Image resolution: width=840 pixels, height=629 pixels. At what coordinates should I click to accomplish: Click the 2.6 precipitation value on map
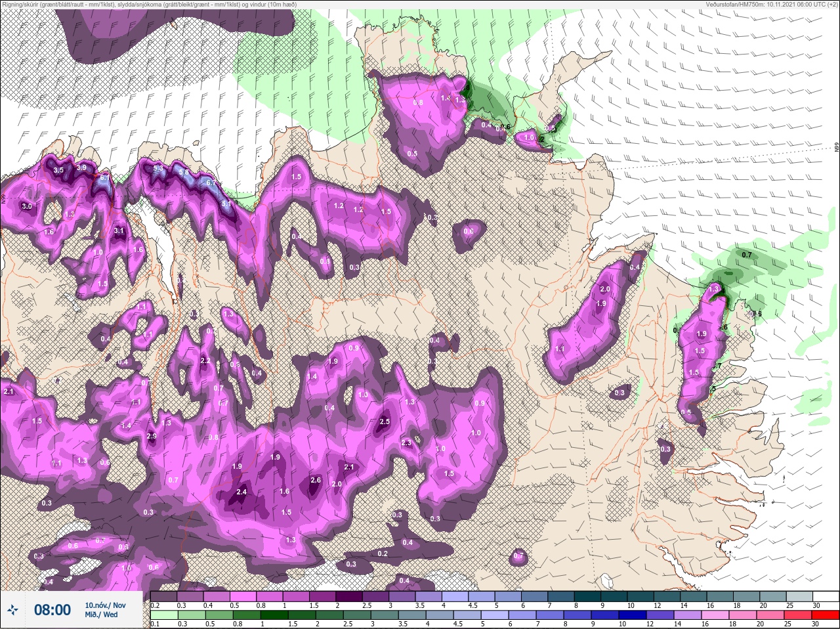coord(316,480)
